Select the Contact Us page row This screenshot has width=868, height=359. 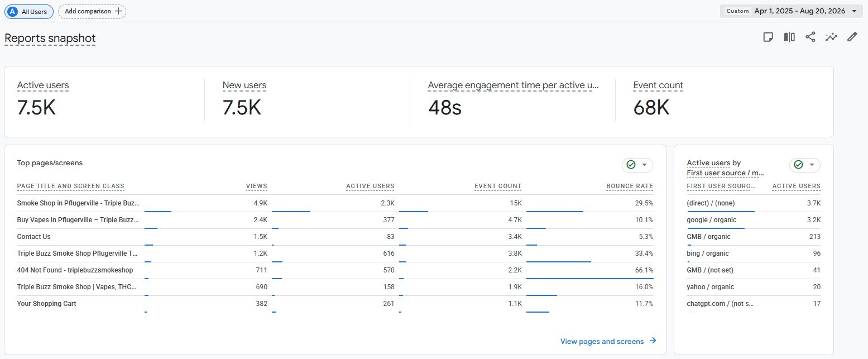point(335,237)
